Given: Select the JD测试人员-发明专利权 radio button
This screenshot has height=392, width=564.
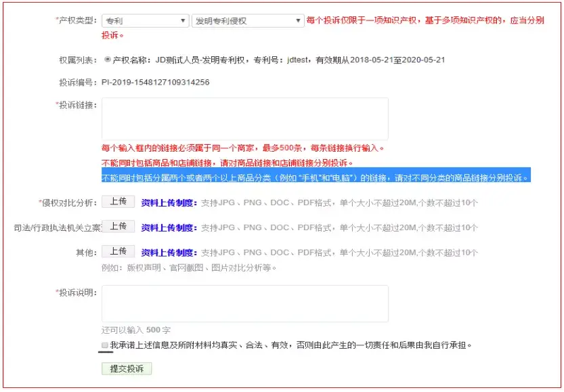Looking at the screenshot, I should (x=107, y=60).
